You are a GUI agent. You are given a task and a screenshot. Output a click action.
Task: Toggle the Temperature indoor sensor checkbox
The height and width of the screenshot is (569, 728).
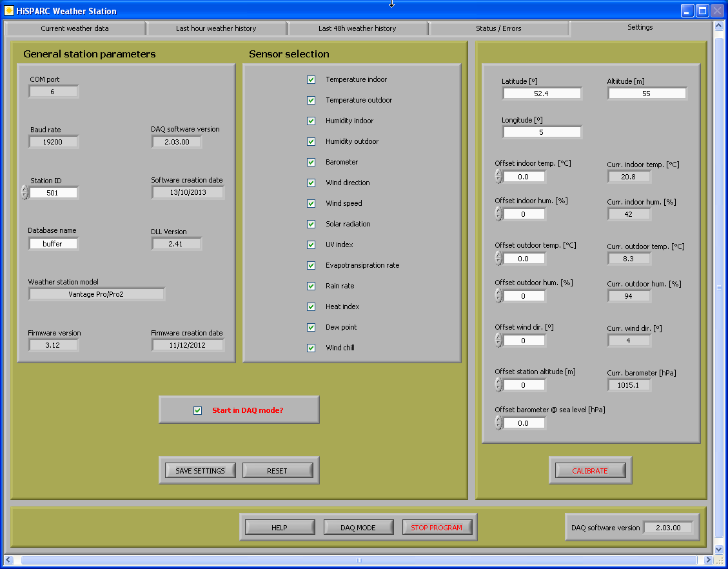coord(311,79)
